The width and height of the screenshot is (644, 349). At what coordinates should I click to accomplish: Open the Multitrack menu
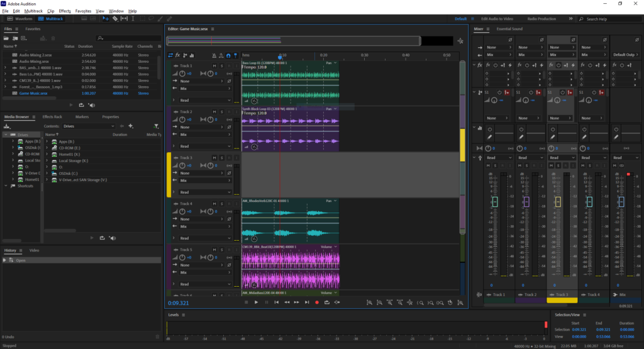[x=33, y=11]
